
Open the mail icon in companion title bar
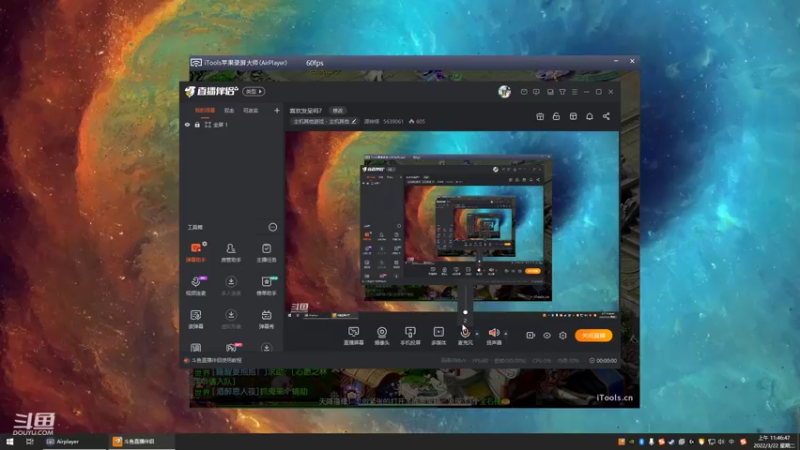point(524,92)
